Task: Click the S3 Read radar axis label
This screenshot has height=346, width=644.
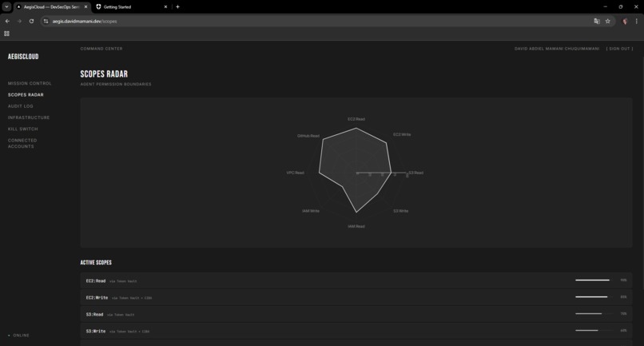Action: coord(415,173)
